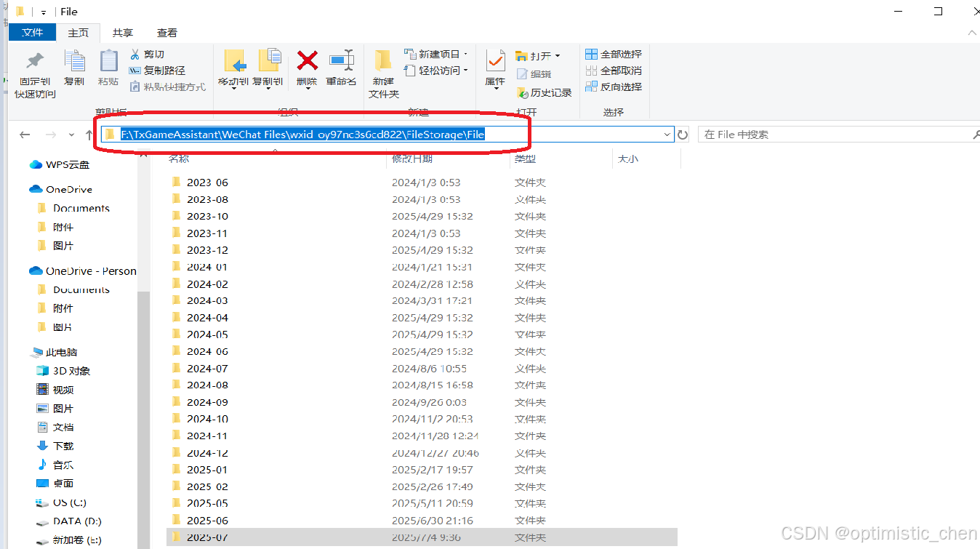Select the 2024-05 folder

[422, 334]
